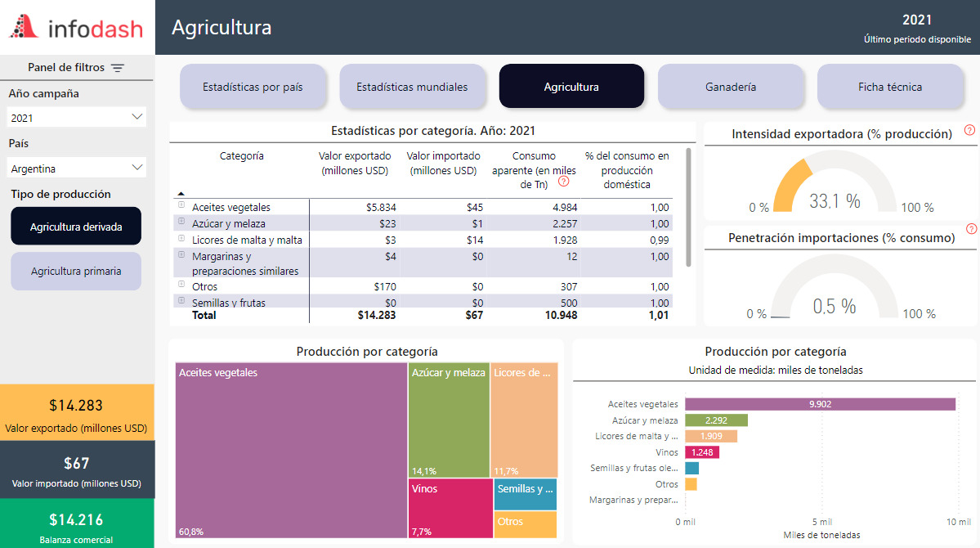Click the 0,99 domestic production value
The image size is (980, 548).
[x=660, y=240]
